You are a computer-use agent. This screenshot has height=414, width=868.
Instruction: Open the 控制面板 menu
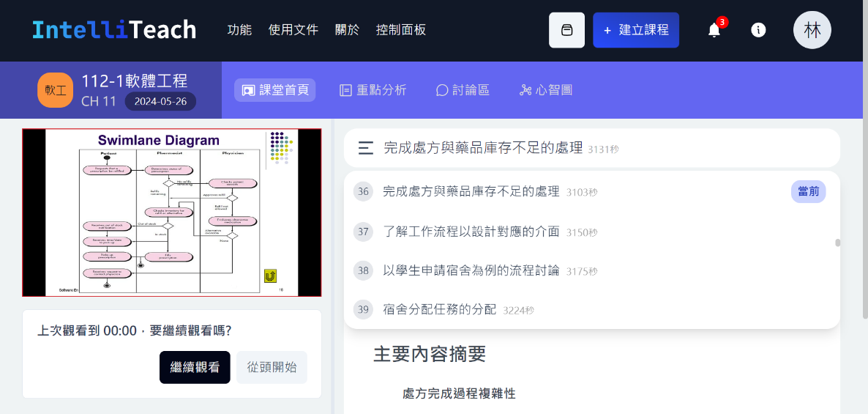point(401,30)
